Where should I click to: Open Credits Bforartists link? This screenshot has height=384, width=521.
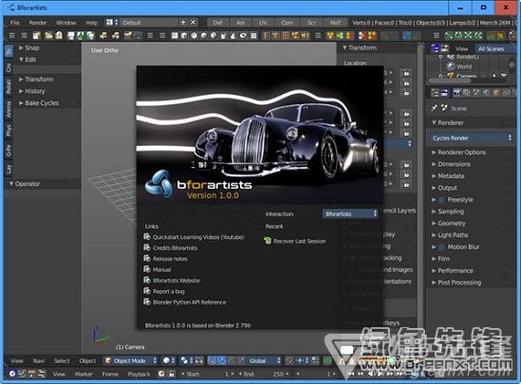click(170, 248)
